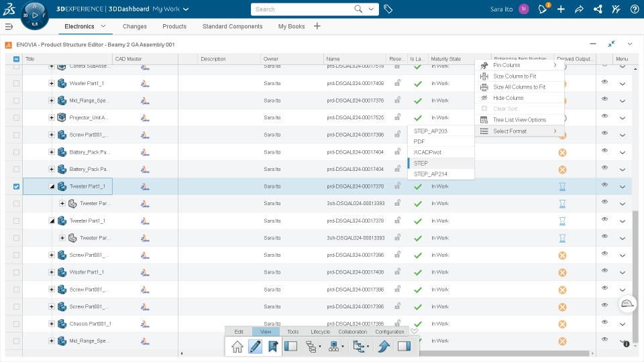
Task: Click the right panel layout icon
Action: 404,347
